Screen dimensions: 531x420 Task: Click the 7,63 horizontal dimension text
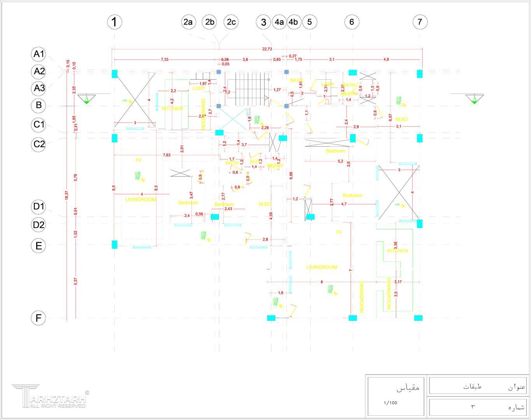[x=166, y=155]
